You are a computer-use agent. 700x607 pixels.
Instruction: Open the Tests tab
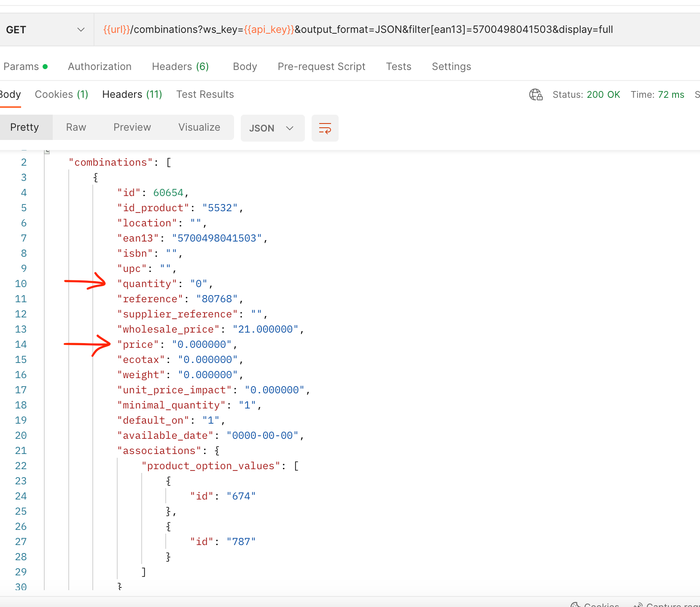tap(398, 67)
